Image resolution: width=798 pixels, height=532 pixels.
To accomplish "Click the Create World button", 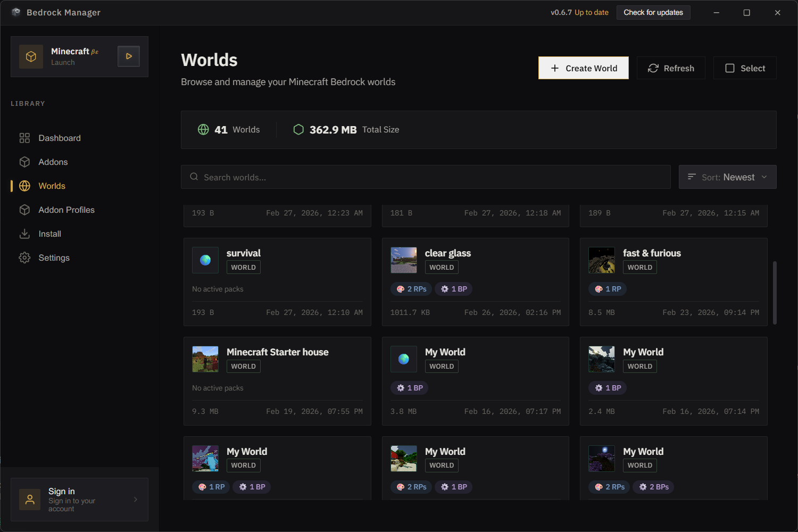I will 583,68.
